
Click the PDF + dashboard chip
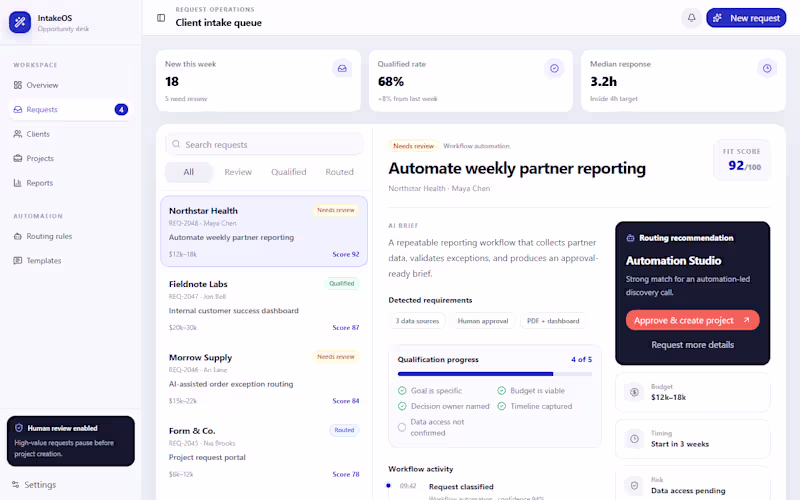point(553,321)
